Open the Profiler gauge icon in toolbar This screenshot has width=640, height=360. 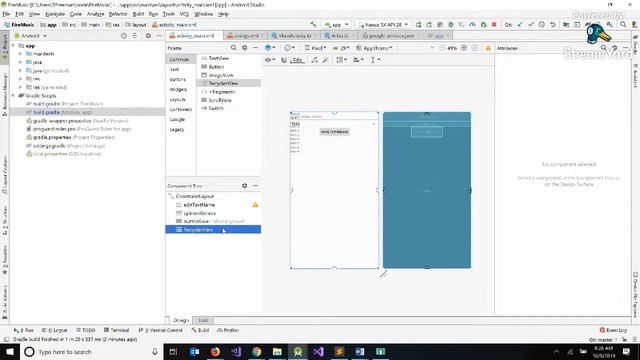(472, 24)
